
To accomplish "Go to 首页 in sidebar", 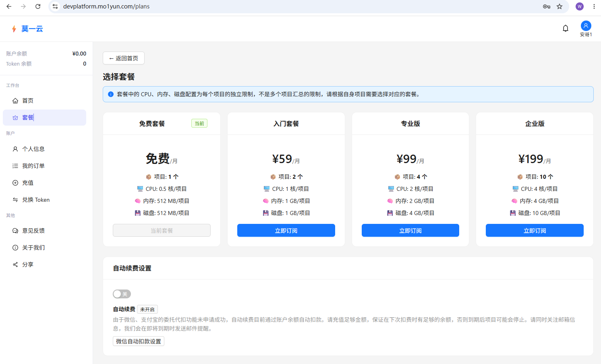I will [x=44, y=101].
